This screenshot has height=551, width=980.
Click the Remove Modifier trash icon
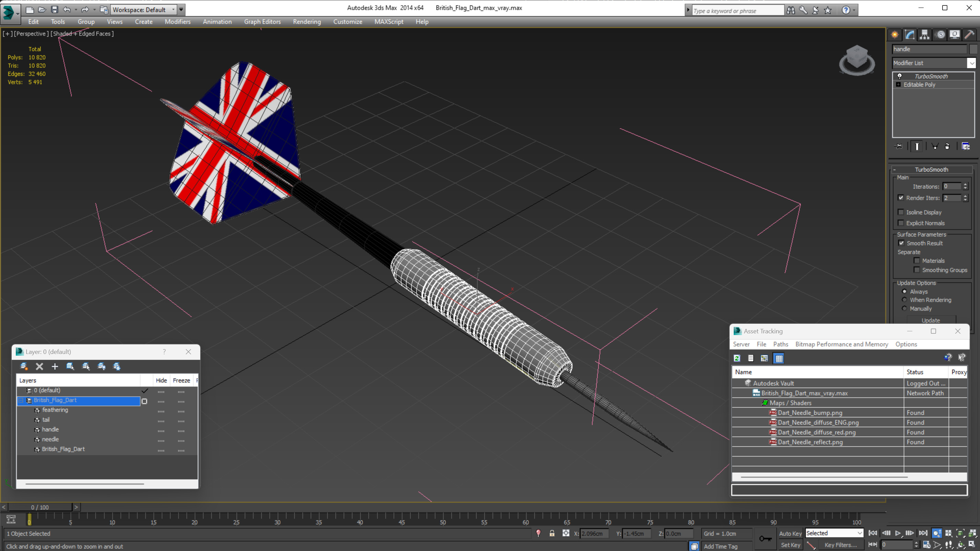(x=947, y=146)
